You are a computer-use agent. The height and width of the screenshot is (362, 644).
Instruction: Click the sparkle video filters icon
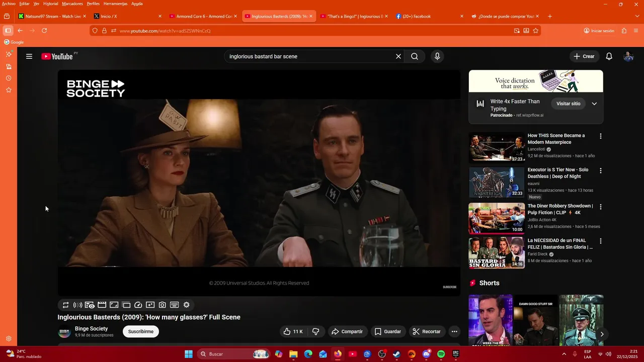pos(150,305)
